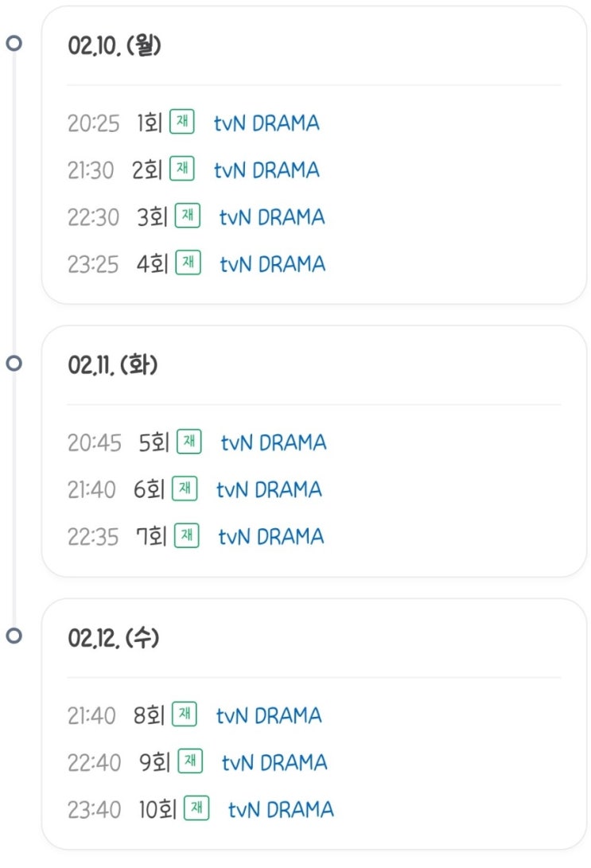Open tvN DRAMA link for 22:30 episode 3회
Viewport: 591px width, 868px height.
coord(272,216)
